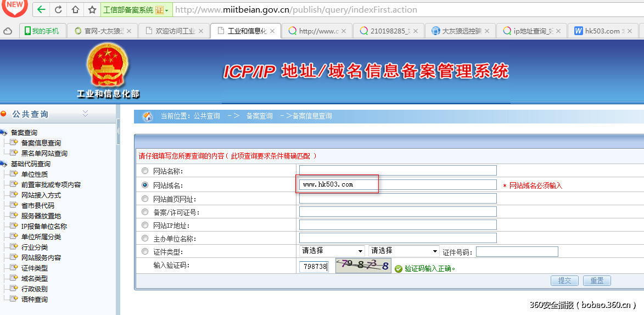Click icon beside 省市县代码 tree item
The height and width of the screenshot is (315, 644).
tap(14, 205)
